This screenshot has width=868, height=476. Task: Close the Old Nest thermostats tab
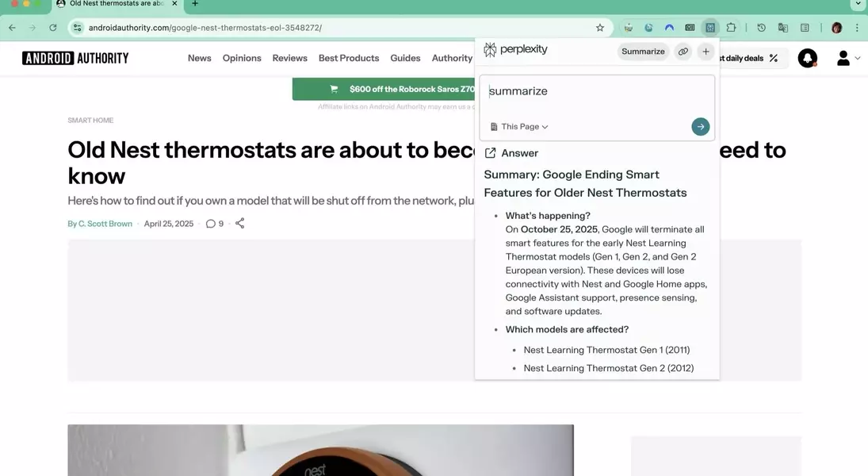pyautogui.click(x=174, y=3)
